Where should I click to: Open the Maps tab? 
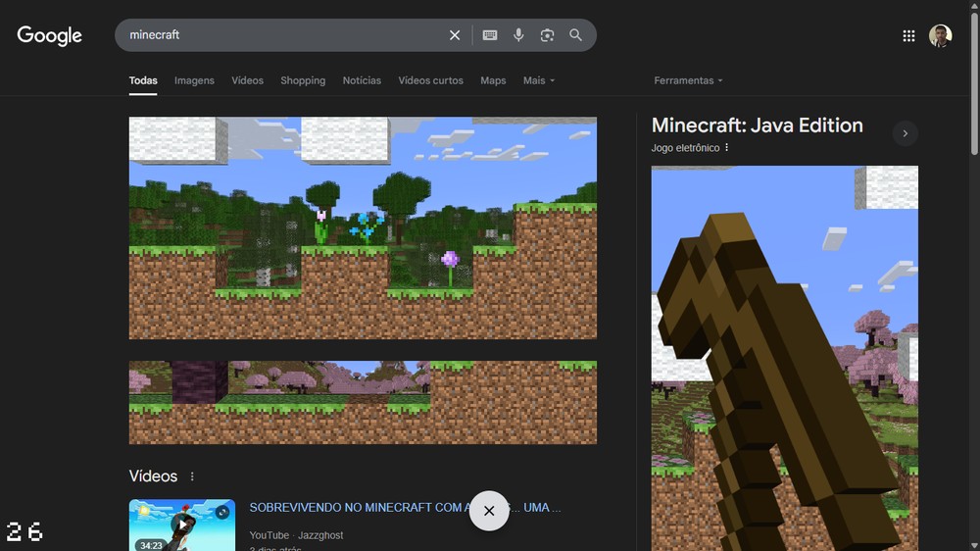click(493, 80)
